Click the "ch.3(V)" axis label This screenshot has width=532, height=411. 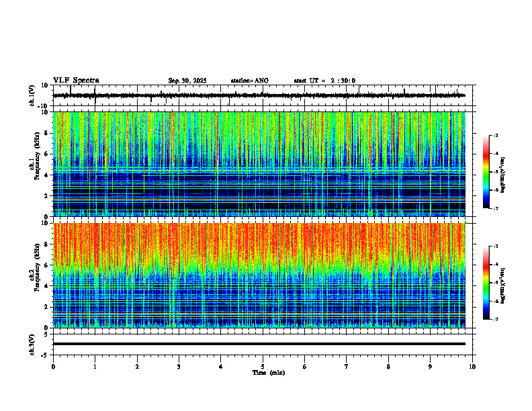tap(32, 345)
